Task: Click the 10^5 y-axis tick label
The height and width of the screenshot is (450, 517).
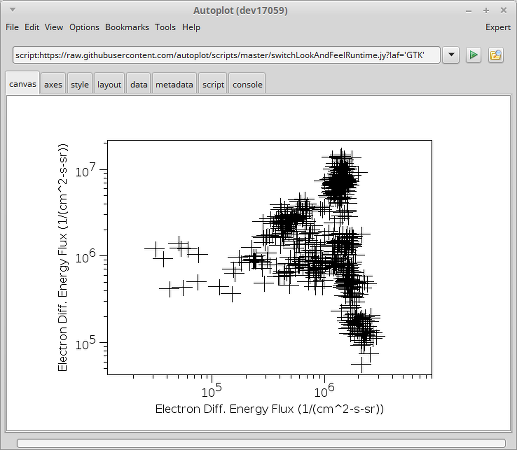Action: pos(85,343)
